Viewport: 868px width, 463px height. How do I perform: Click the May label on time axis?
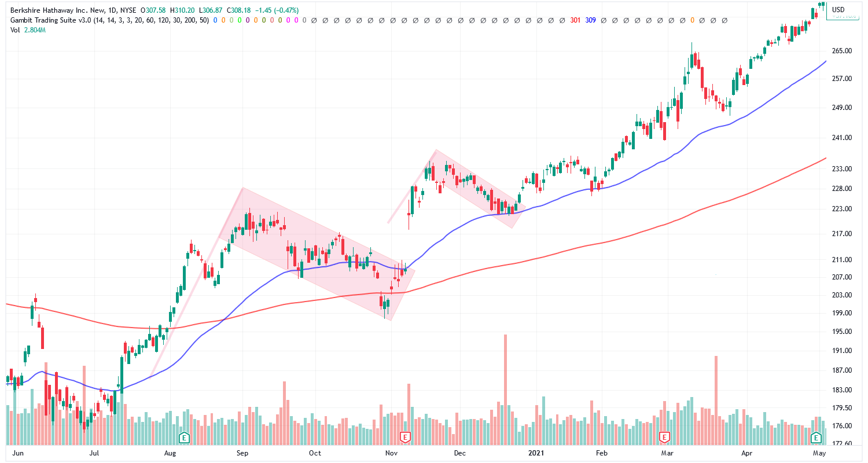click(819, 454)
